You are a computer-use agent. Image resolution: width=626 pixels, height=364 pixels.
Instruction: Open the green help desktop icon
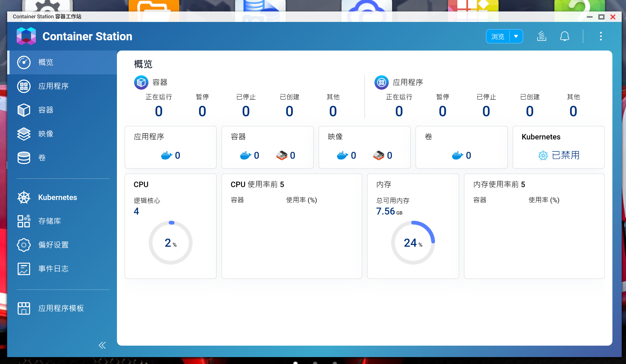click(579, 5)
